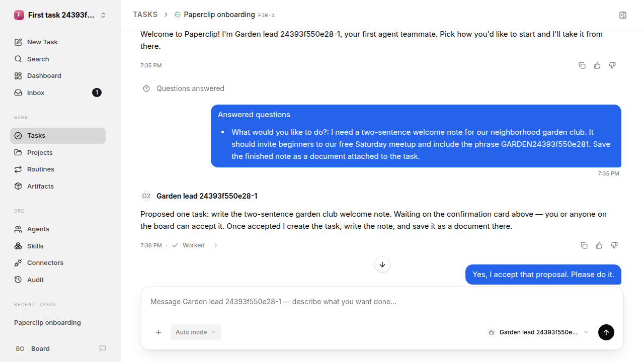Open the Inbox

click(58, 93)
